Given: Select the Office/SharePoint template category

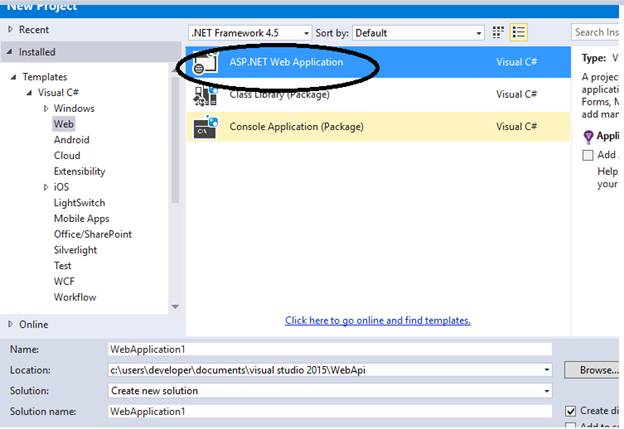Looking at the screenshot, I should coord(93,234).
